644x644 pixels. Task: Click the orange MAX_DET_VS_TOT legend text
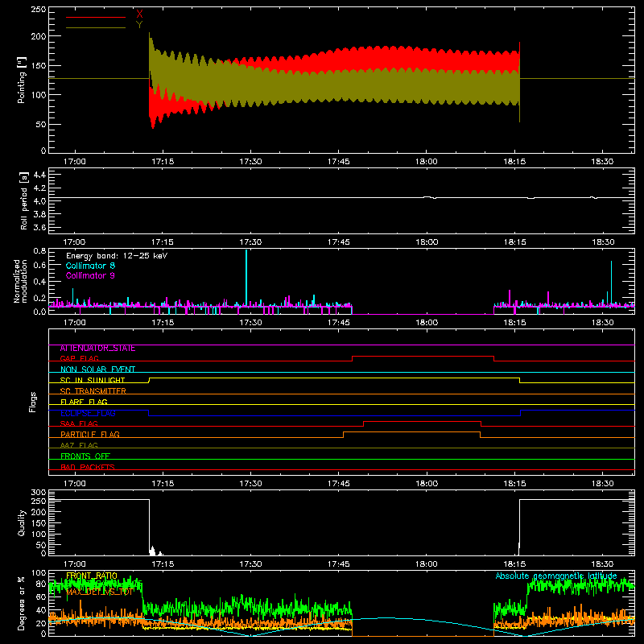(100, 592)
